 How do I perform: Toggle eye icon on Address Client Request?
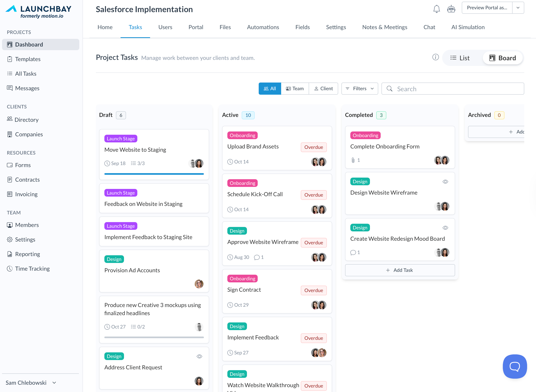click(199, 356)
